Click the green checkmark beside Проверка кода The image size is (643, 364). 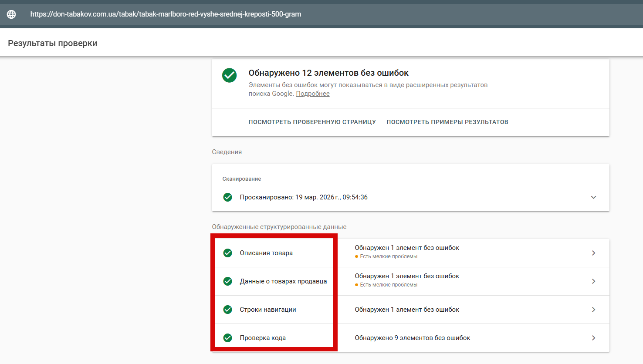click(227, 338)
